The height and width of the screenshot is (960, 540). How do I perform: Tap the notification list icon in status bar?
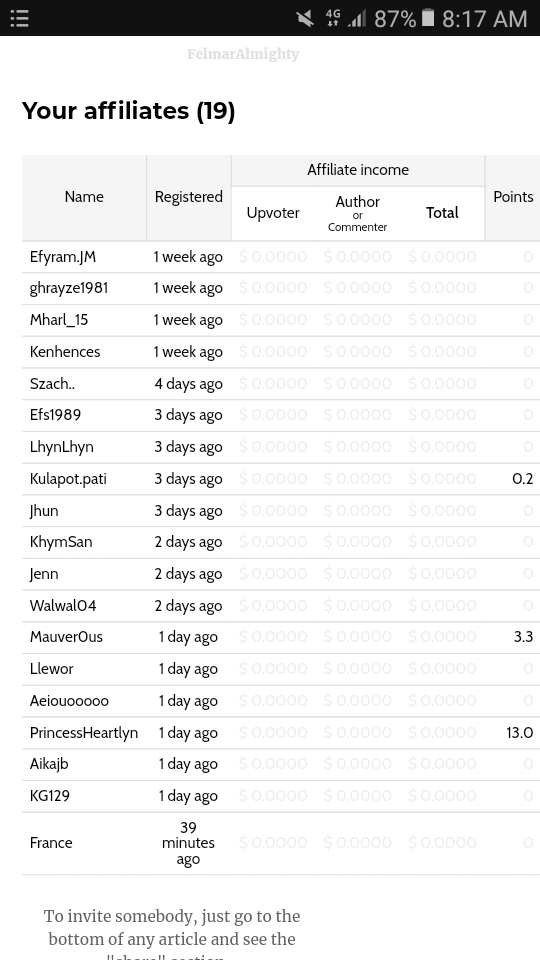click(x=20, y=18)
